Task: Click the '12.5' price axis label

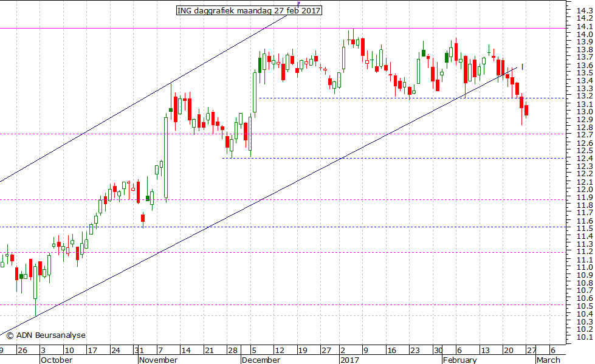Action: pyautogui.click(x=585, y=151)
